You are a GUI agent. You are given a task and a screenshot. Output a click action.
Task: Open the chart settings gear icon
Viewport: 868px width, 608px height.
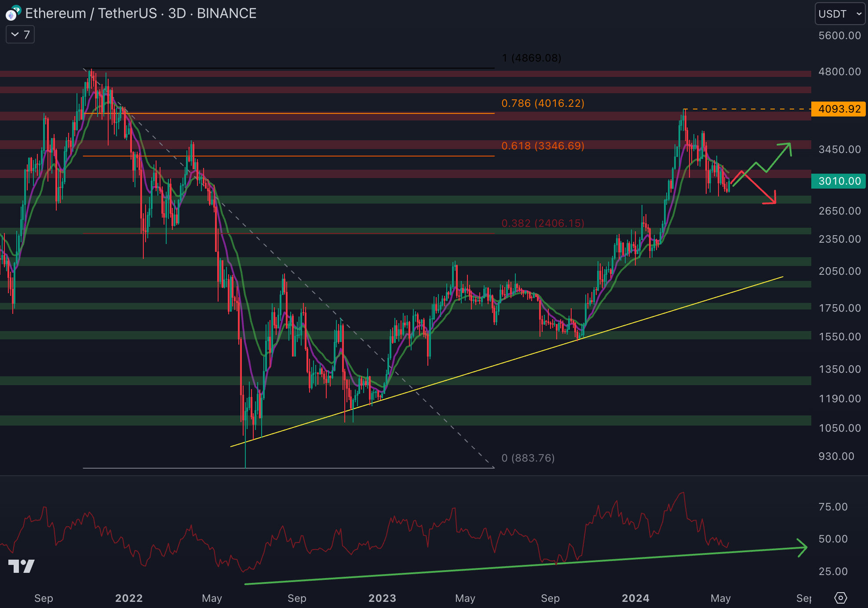[x=840, y=598]
